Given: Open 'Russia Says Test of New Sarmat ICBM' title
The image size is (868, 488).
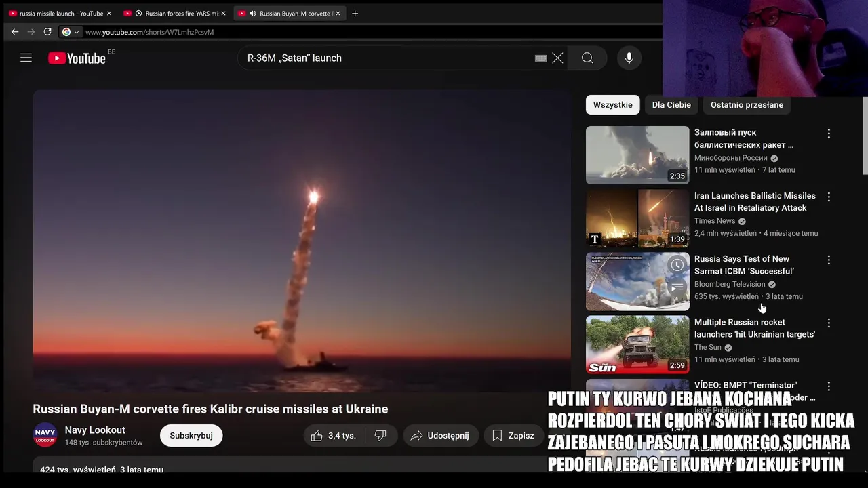Looking at the screenshot, I should (744, 265).
